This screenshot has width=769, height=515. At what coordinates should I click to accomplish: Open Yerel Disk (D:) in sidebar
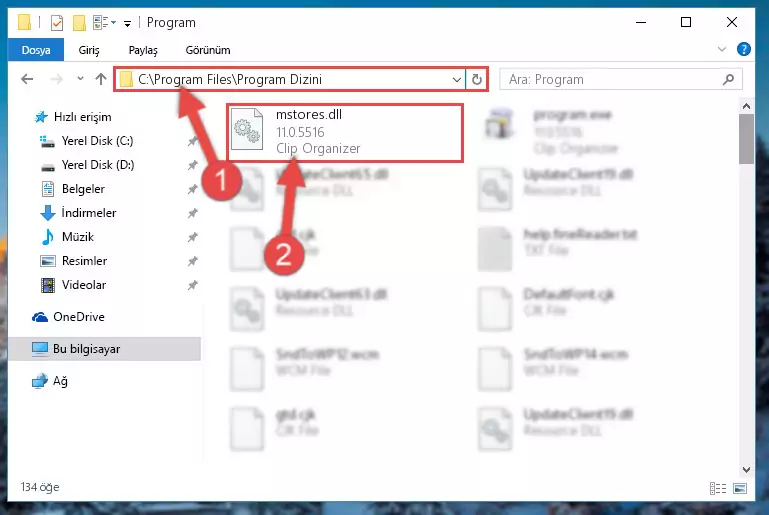(x=86, y=165)
